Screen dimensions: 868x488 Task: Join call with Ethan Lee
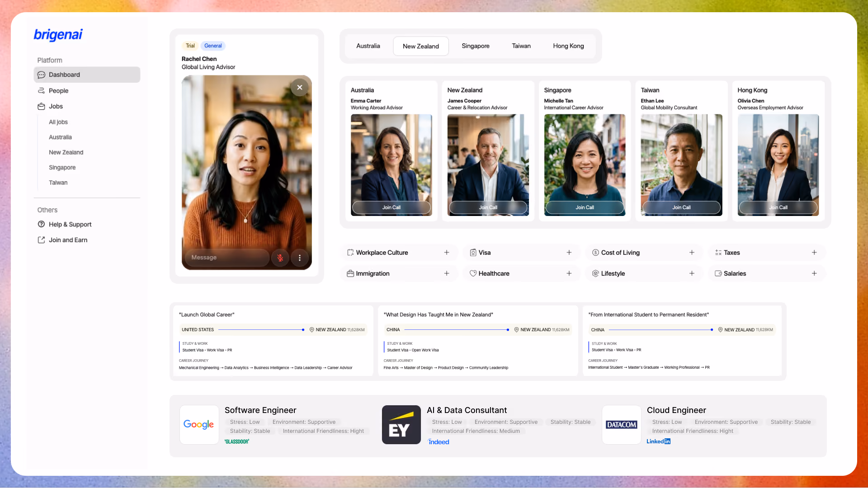[682, 207]
